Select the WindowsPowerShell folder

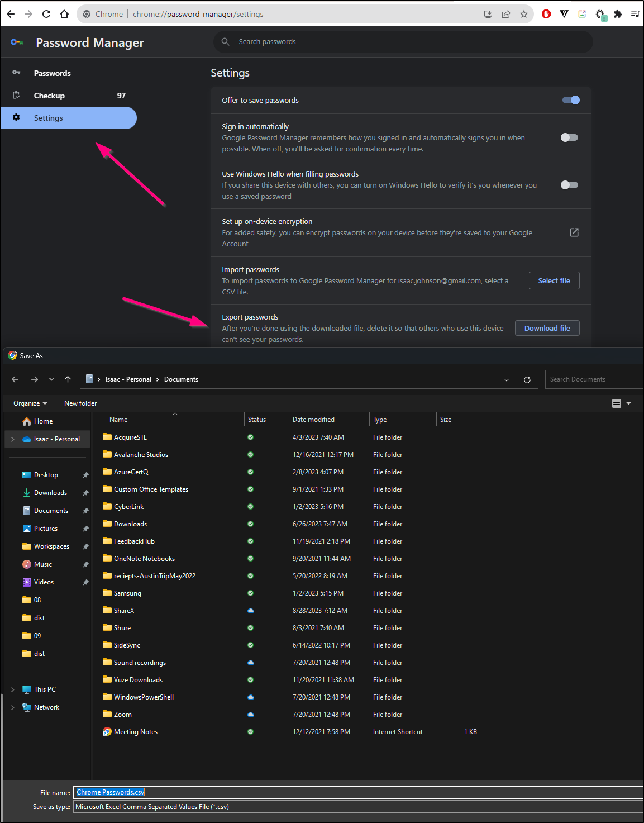coord(144,697)
